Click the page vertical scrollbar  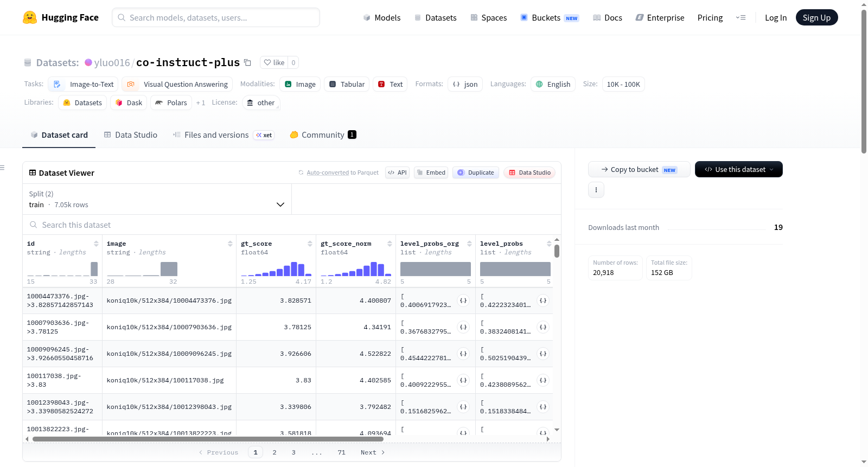pos(864,81)
